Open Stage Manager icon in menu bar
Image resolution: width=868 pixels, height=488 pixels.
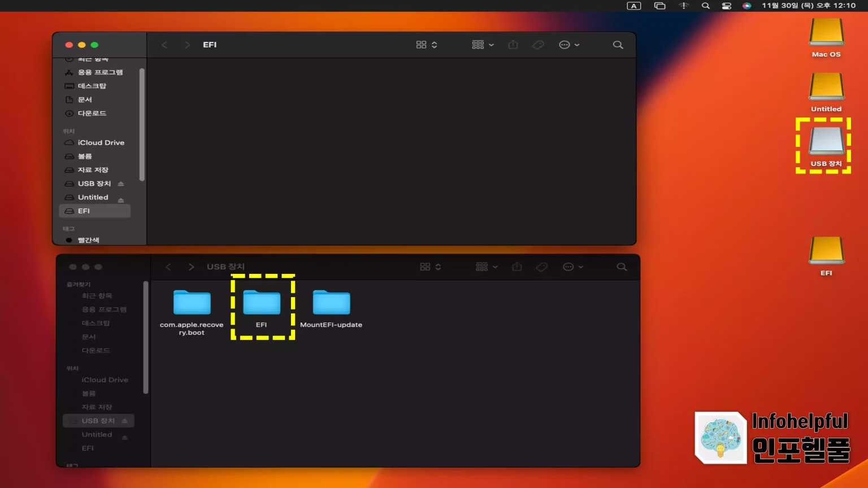pos(659,6)
